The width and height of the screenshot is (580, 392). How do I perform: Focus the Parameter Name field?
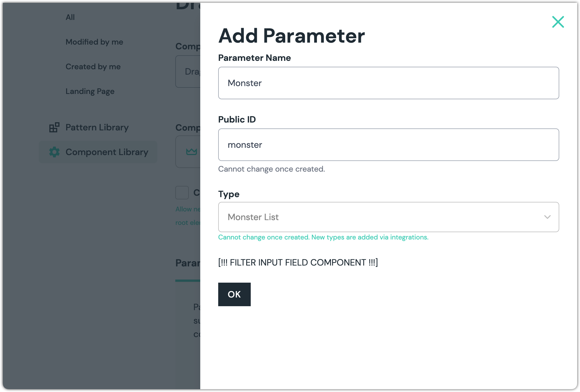point(388,83)
